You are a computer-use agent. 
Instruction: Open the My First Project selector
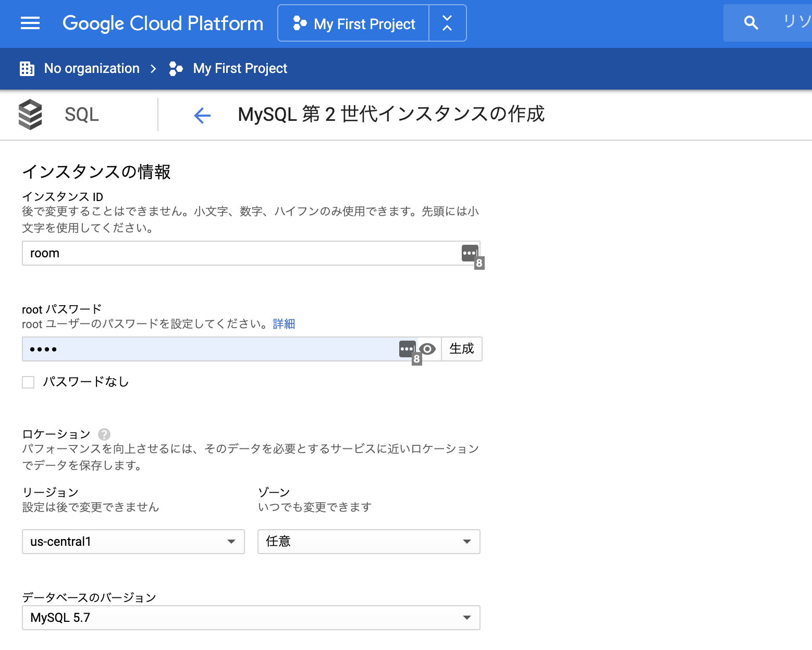354,23
